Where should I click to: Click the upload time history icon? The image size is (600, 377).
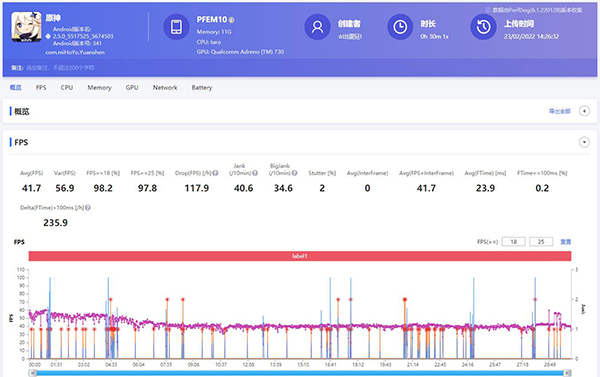pyautogui.click(x=483, y=27)
